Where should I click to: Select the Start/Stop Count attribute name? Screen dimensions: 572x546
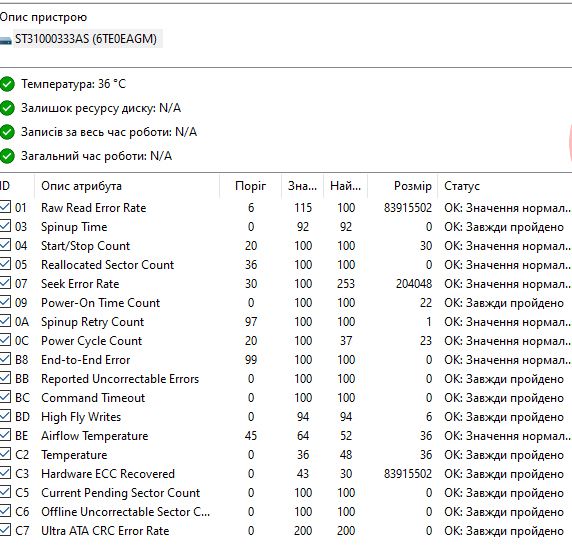tap(85, 246)
